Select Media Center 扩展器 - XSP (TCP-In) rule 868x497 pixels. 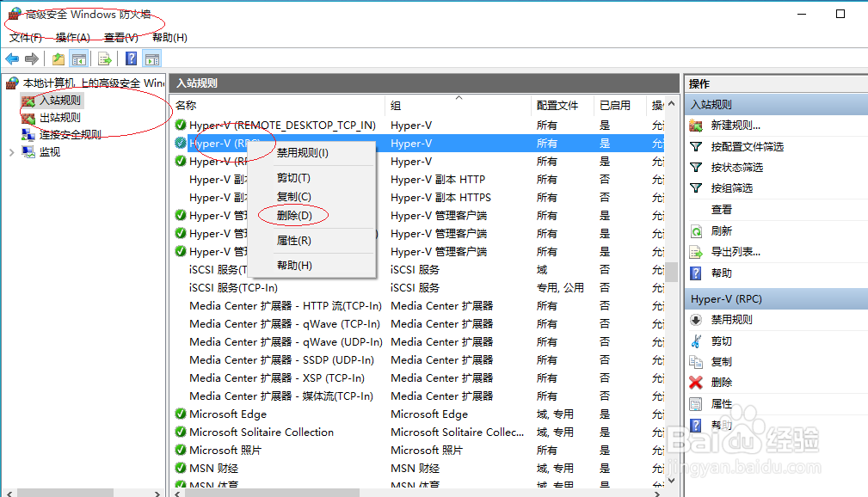[x=277, y=378]
